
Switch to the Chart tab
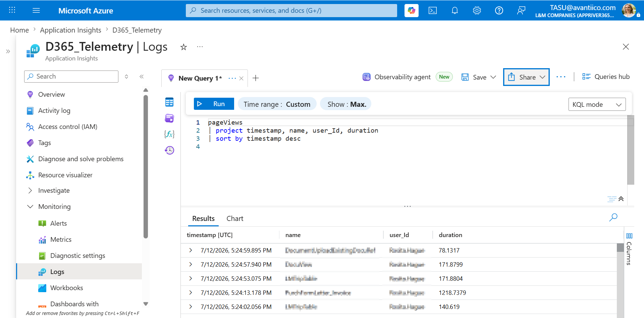[x=235, y=219]
